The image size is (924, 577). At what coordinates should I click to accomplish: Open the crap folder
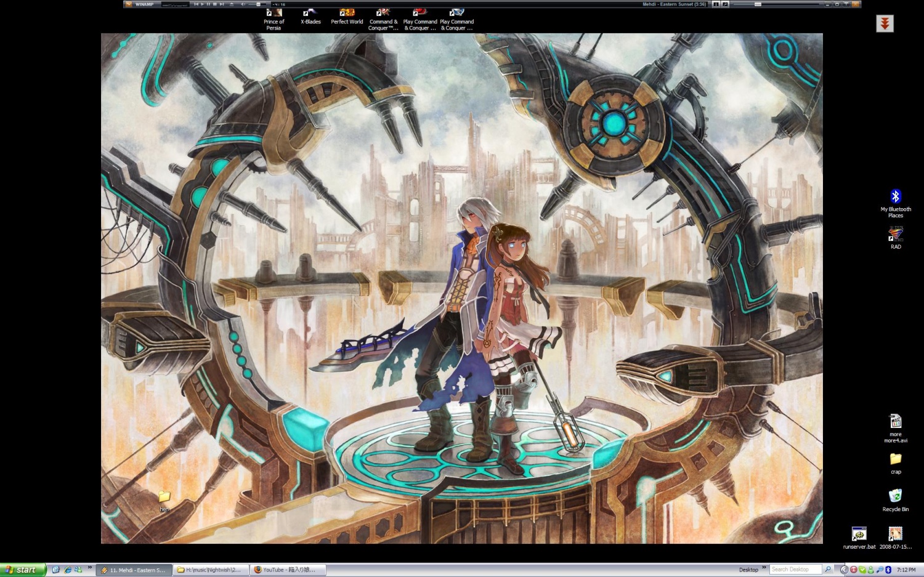tap(896, 464)
